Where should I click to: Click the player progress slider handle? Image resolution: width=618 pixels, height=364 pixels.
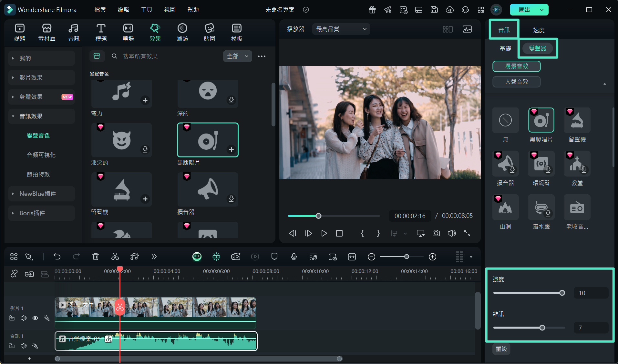pos(318,216)
